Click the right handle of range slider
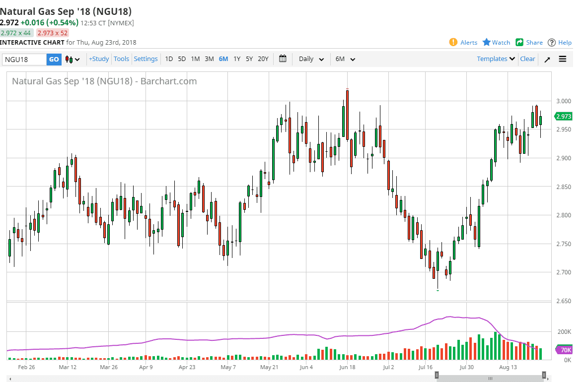Image resolution: width=588 pixels, height=382 pixels. [544, 375]
